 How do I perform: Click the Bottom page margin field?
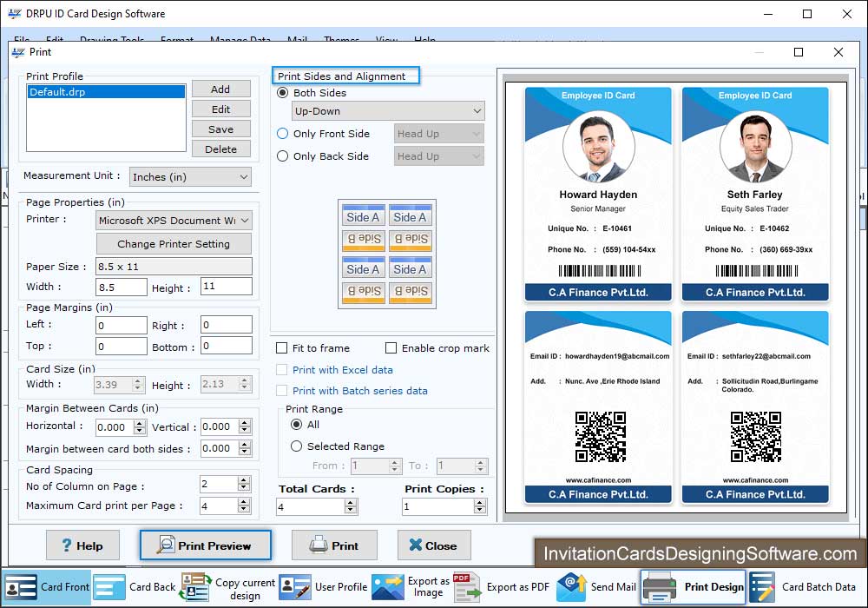click(x=226, y=346)
